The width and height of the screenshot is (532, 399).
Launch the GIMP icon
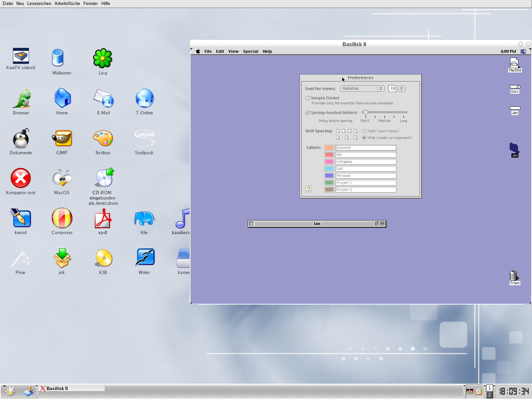tap(62, 138)
